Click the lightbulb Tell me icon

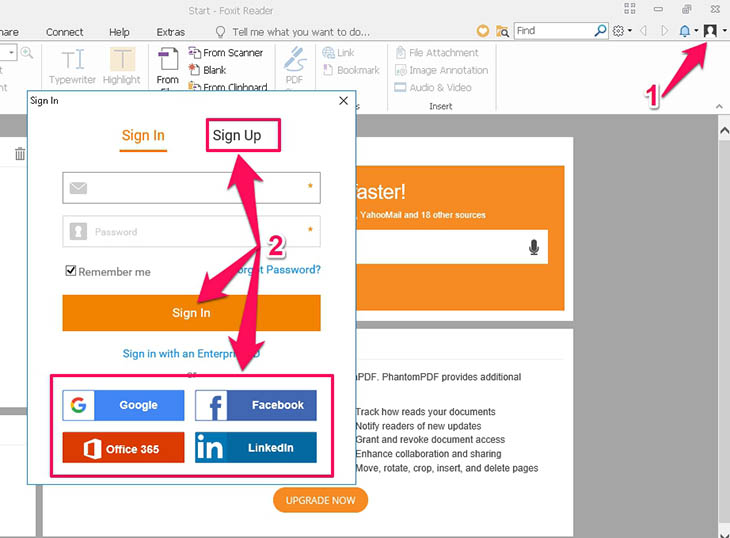pos(220,32)
